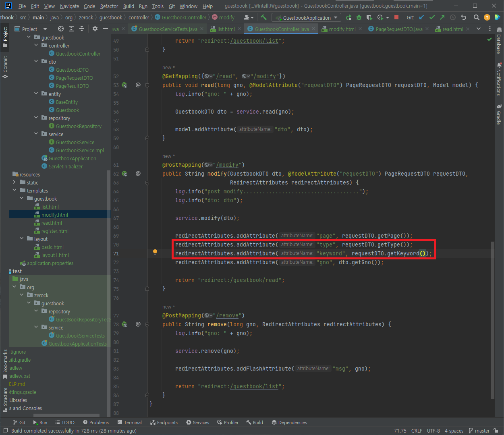
Task: Open the Notifications tool window
Action: [499, 79]
